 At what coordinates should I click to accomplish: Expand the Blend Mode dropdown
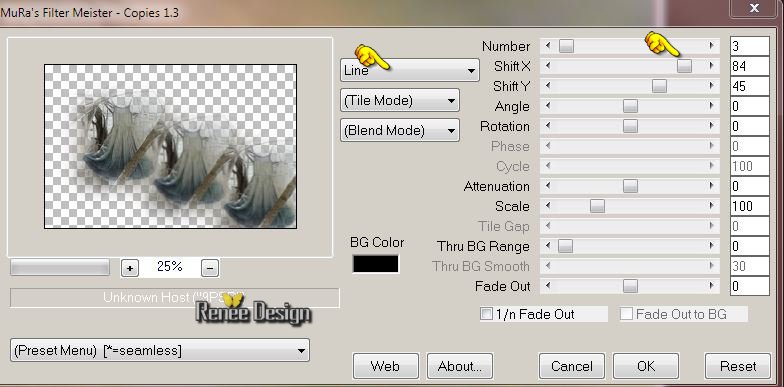400,130
